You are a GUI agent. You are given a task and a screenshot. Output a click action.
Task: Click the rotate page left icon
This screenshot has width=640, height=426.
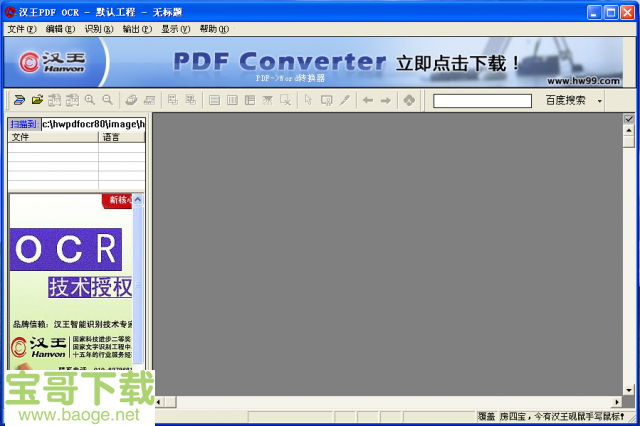(x=55, y=100)
